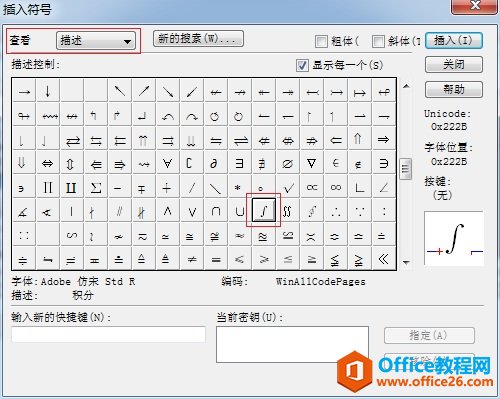This screenshot has width=500, height=399.
Task: Select the upward double arrow ⇑
Action: (360, 139)
